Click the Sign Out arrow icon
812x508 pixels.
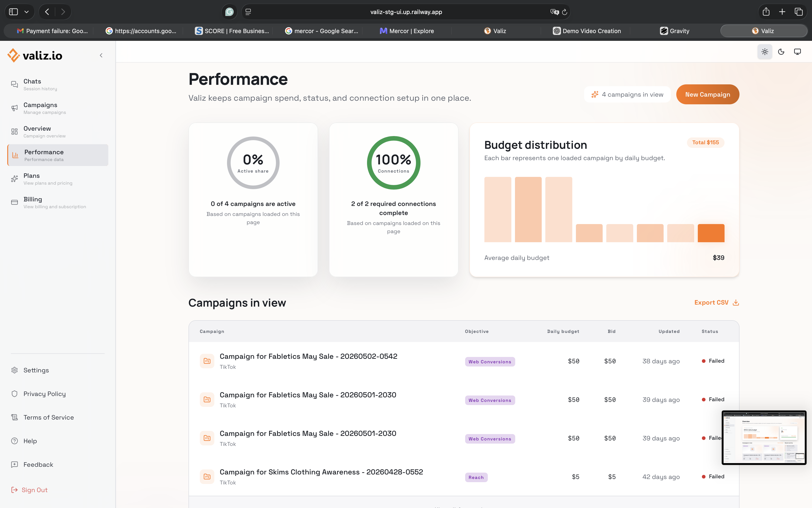[14, 490]
